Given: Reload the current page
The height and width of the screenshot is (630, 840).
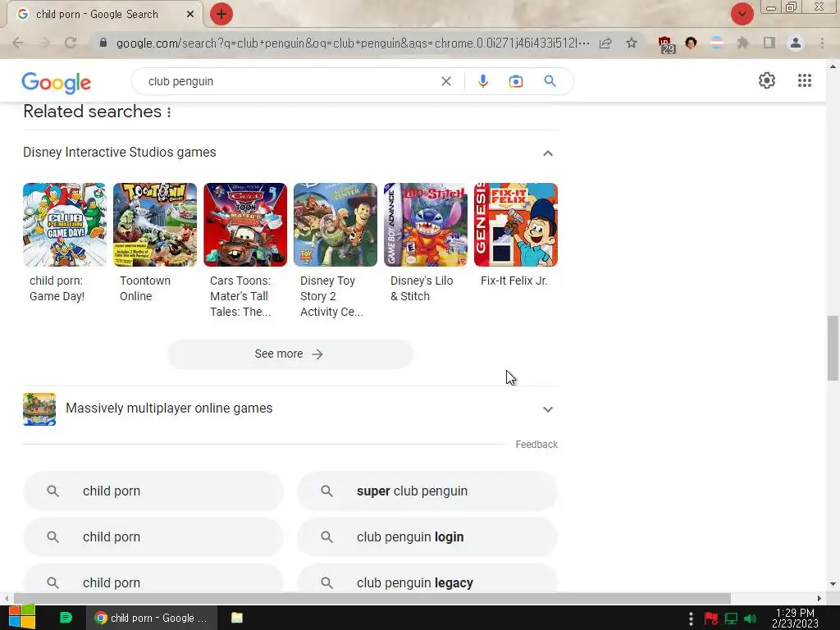Looking at the screenshot, I should [71, 43].
